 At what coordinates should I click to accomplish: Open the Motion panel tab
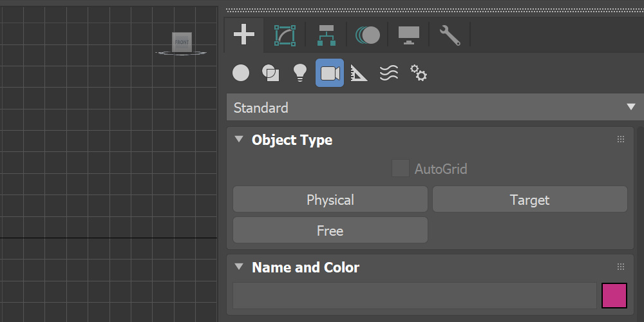(368, 35)
